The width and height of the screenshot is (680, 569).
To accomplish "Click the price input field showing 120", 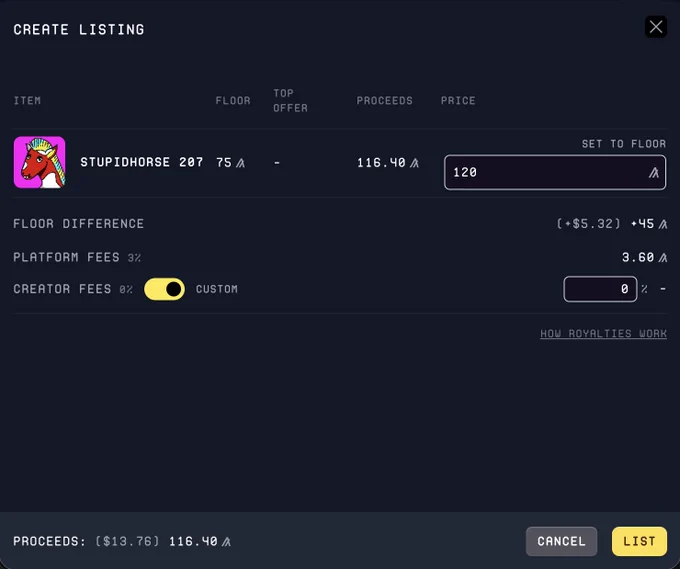I will [x=555, y=172].
